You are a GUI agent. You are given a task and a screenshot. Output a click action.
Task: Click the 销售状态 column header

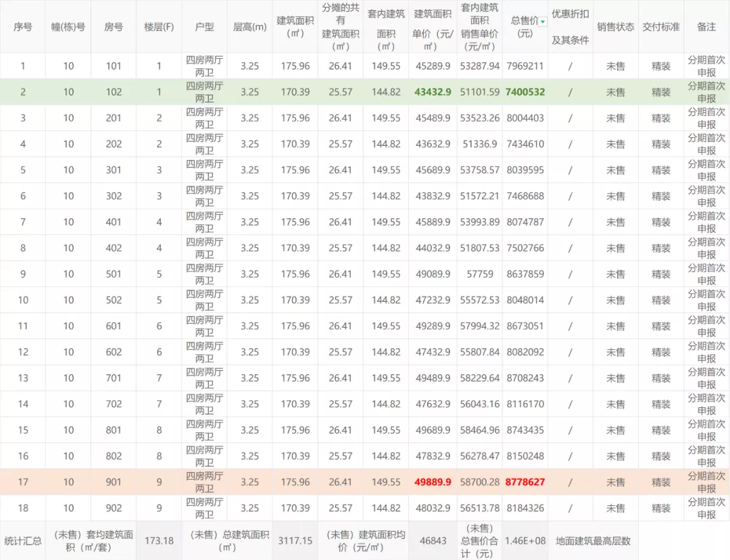(615, 27)
